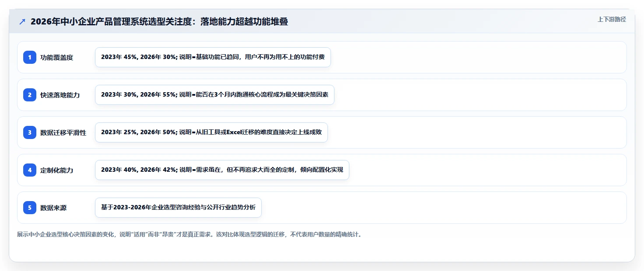Click the 快速落地能力 label
The image size is (644, 271).
60,95
